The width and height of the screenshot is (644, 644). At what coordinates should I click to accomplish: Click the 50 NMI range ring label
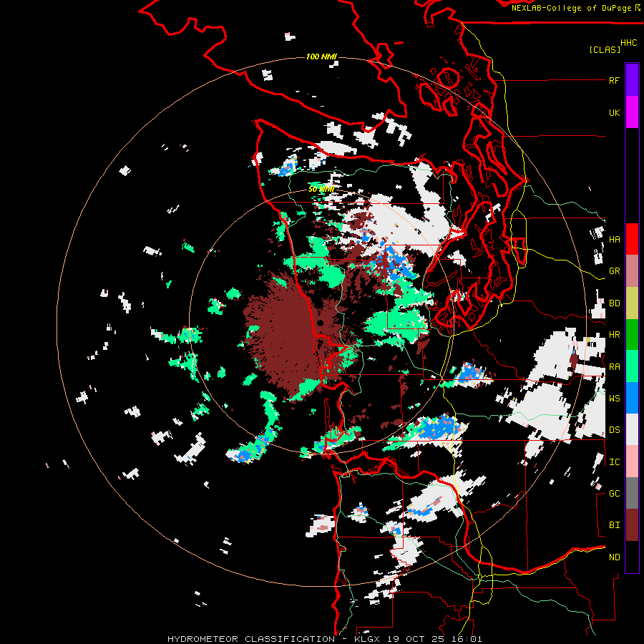click(x=321, y=189)
